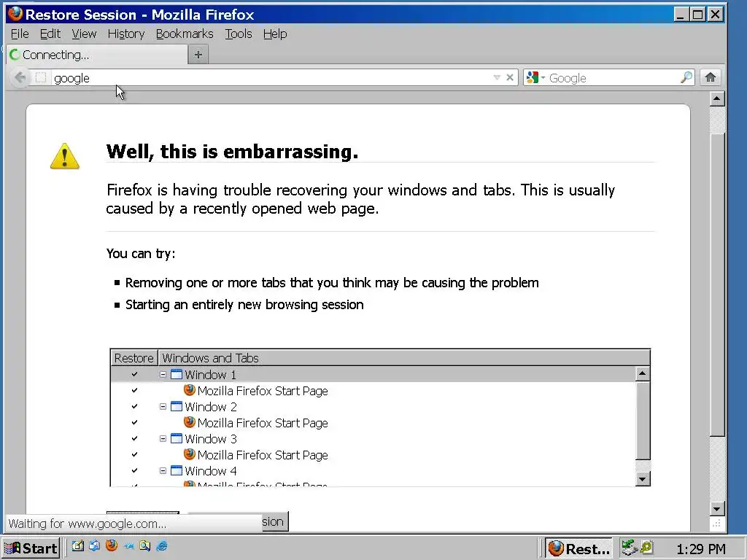This screenshot has width=747, height=560.
Task: Uncheck restore for Window 2
Action: coord(134,406)
